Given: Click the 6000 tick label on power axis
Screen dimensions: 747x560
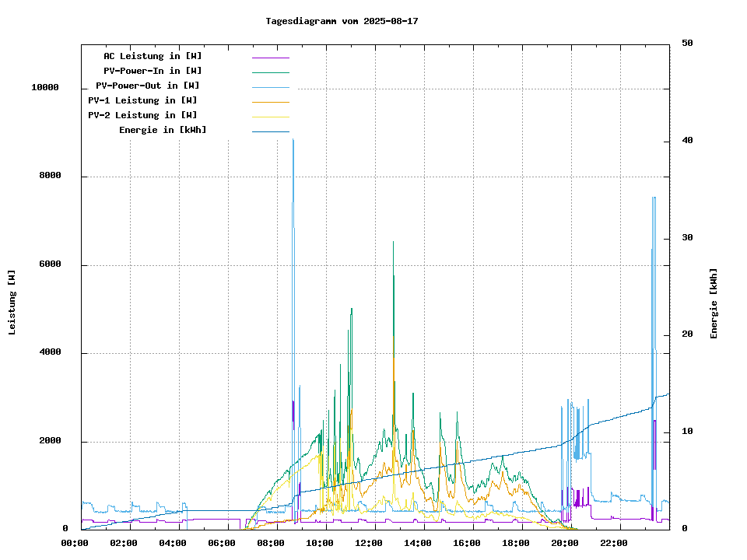Looking at the screenshot, I should [x=51, y=265].
